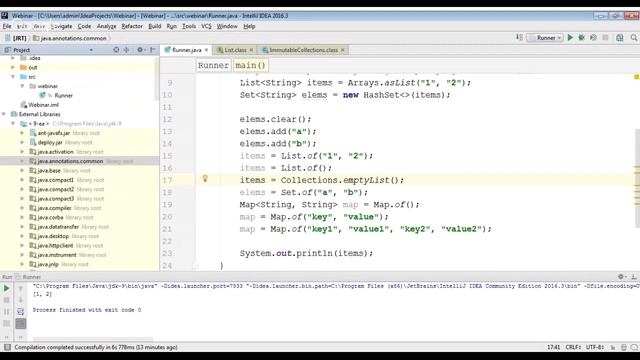Viewport: 640px width, 360px height.
Task: Collapse the src folder
Action: point(13,77)
